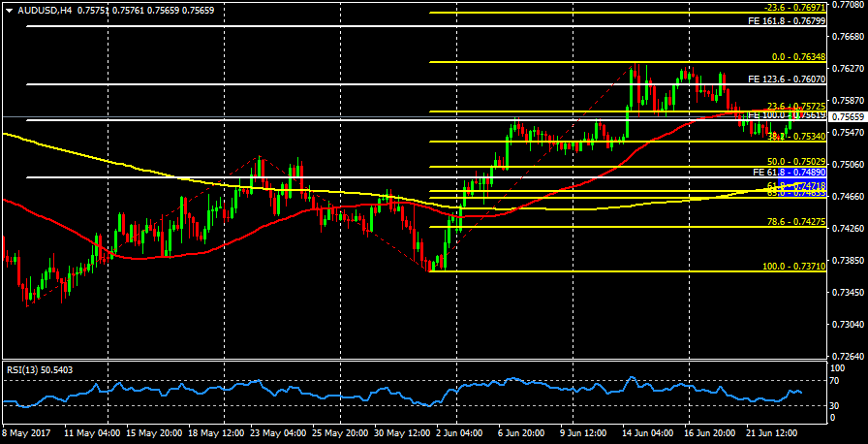The height and width of the screenshot is (444, 868).
Task: Click the triangle arrow beside AUDUSD,H4
Action: click(8, 10)
